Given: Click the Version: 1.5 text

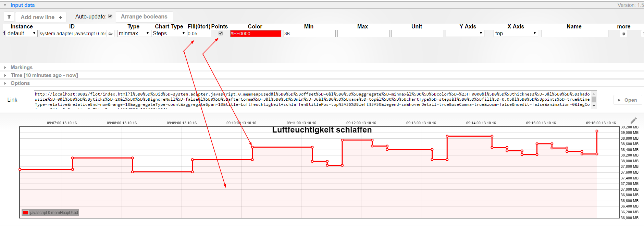Looking at the screenshot, I should click(x=631, y=5).
